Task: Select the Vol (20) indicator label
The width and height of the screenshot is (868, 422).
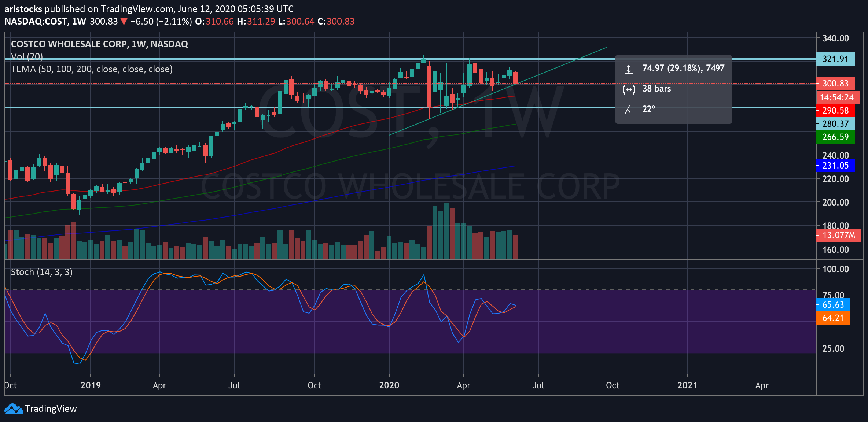Action: coord(27,56)
